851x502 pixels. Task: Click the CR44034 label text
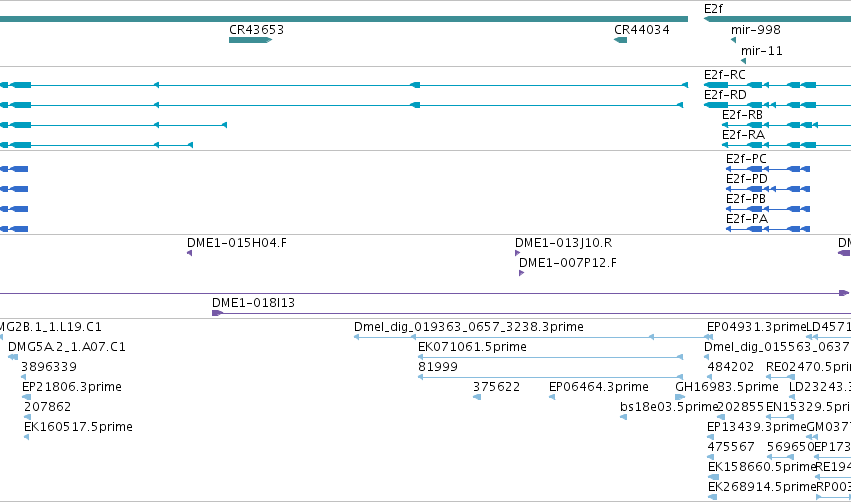click(642, 30)
